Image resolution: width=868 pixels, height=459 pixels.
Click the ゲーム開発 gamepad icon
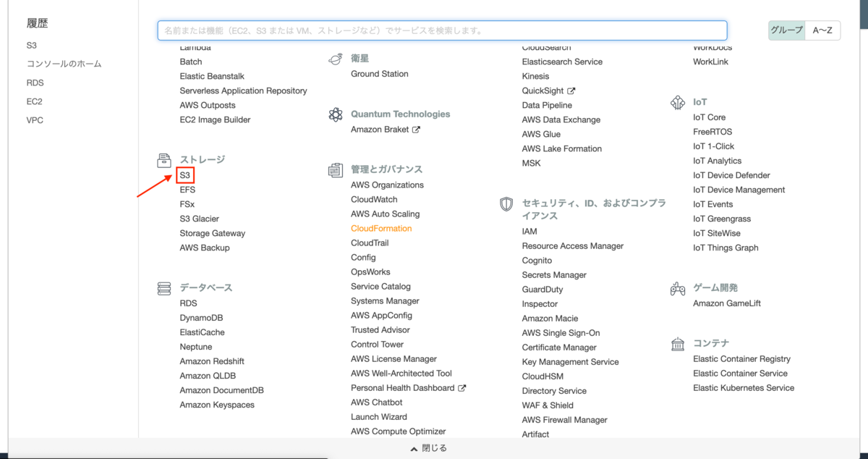pos(677,287)
